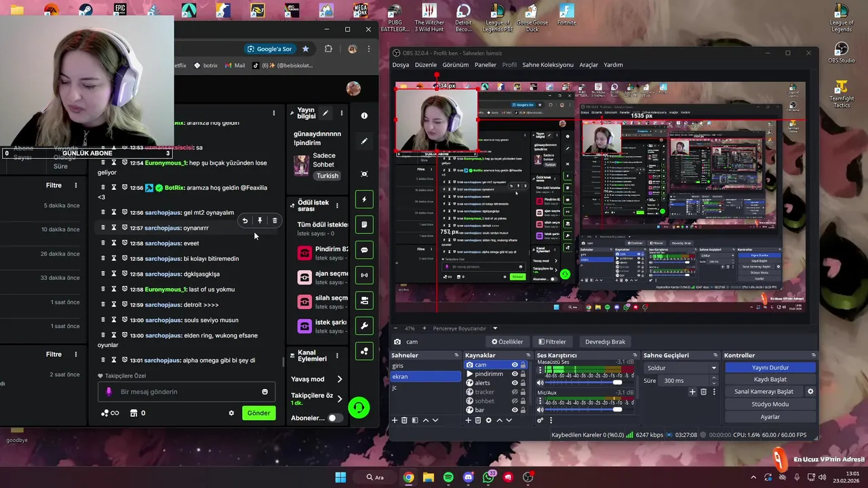Click the green headset help button

click(359, 407)
